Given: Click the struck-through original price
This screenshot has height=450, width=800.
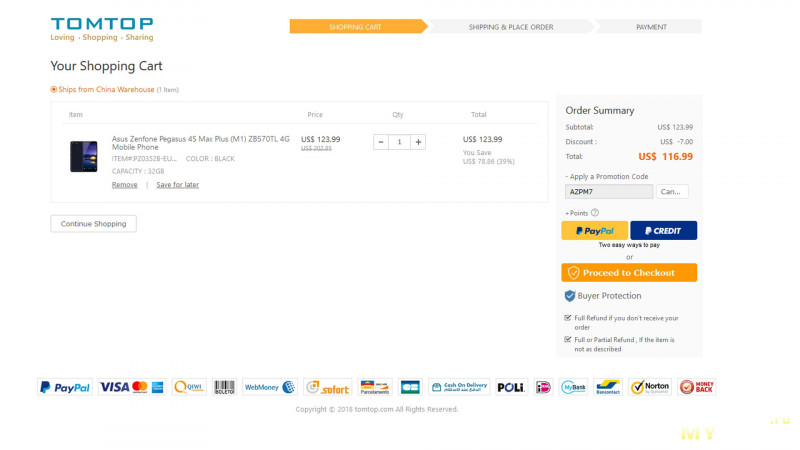Looking at the screenshot, I should (x=316, y=148).
